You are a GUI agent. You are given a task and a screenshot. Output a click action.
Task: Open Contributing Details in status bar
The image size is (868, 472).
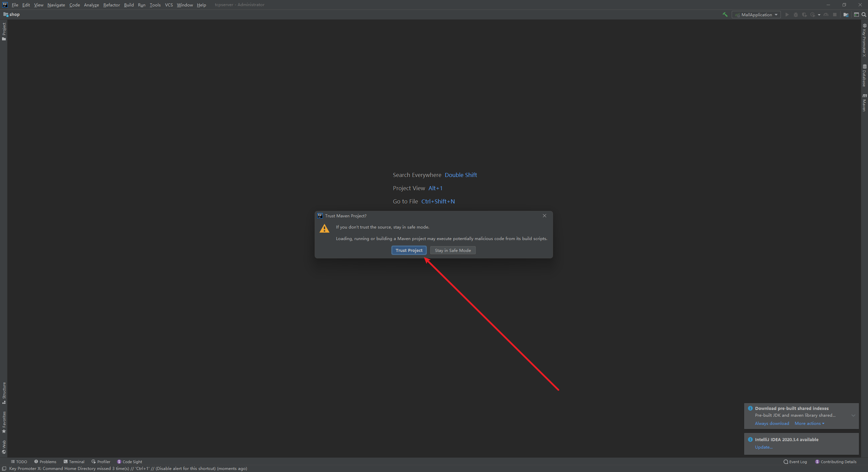click(x=835, y=461)
